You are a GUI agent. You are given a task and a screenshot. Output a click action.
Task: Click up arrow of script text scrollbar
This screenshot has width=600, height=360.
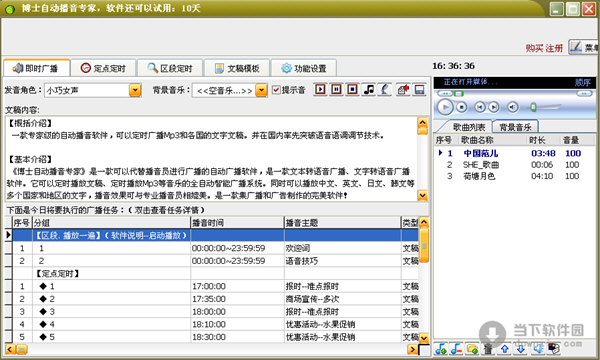[x=422, y=123]
